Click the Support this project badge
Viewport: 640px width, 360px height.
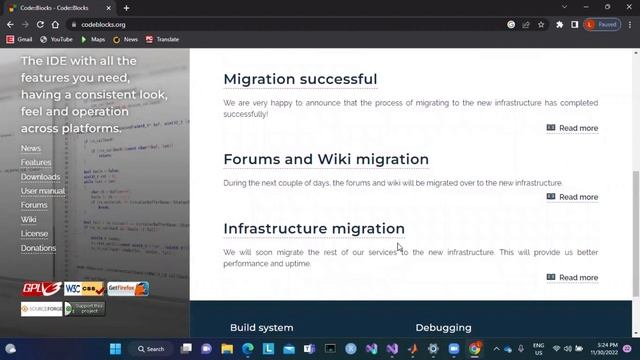(x=84, y=309)
